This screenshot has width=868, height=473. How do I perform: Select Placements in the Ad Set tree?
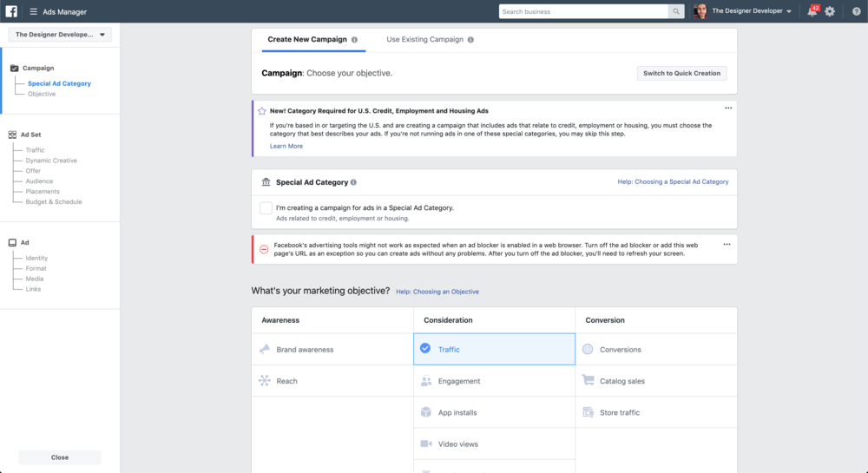[x=42, y=192]
